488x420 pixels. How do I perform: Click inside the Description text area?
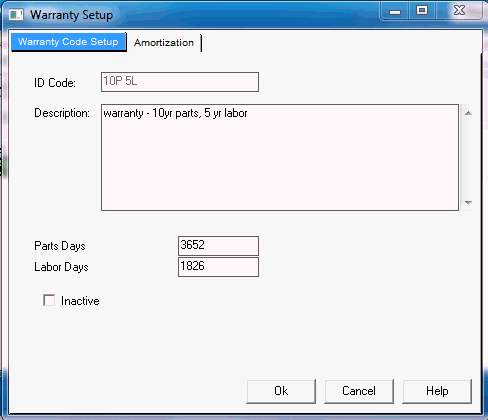click(280, 157)
